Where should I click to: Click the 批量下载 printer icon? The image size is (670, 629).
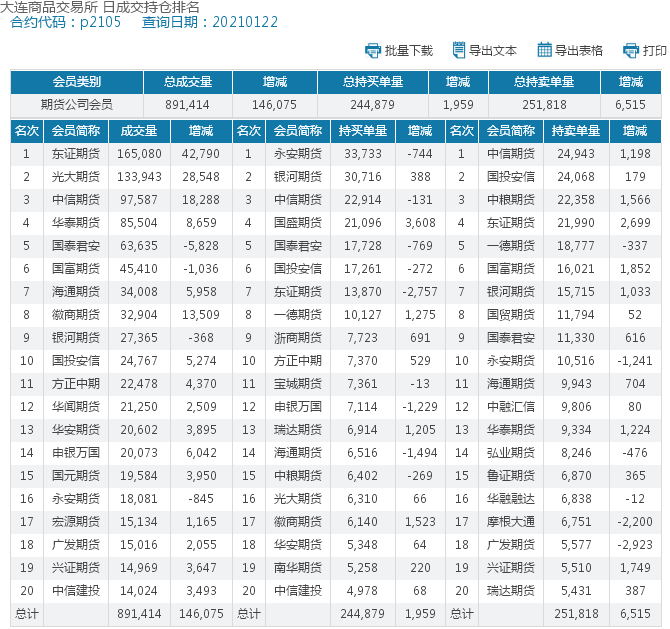373,50
